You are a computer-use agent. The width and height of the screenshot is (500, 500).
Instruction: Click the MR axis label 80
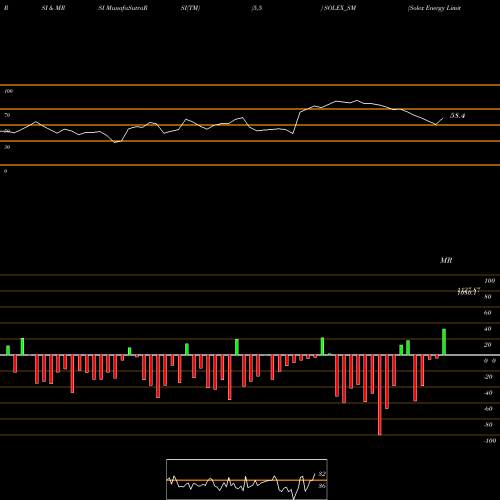(x=488, y=297)
